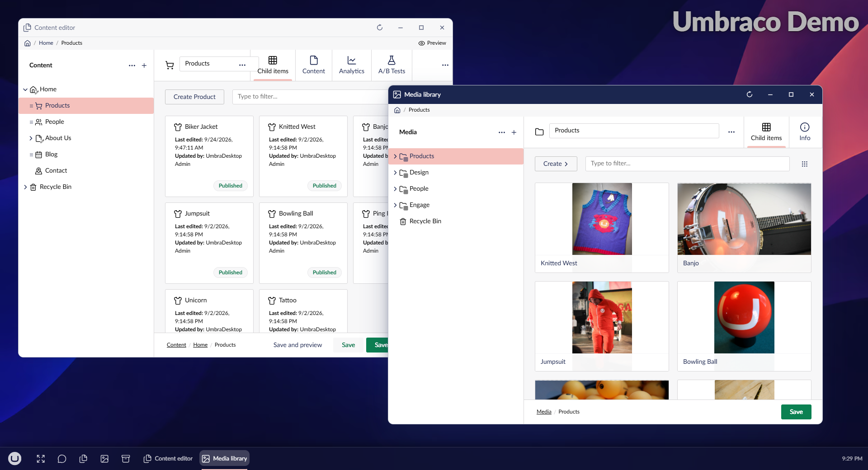
Task: Select Blog in the content tree
Action: point(52,155)
